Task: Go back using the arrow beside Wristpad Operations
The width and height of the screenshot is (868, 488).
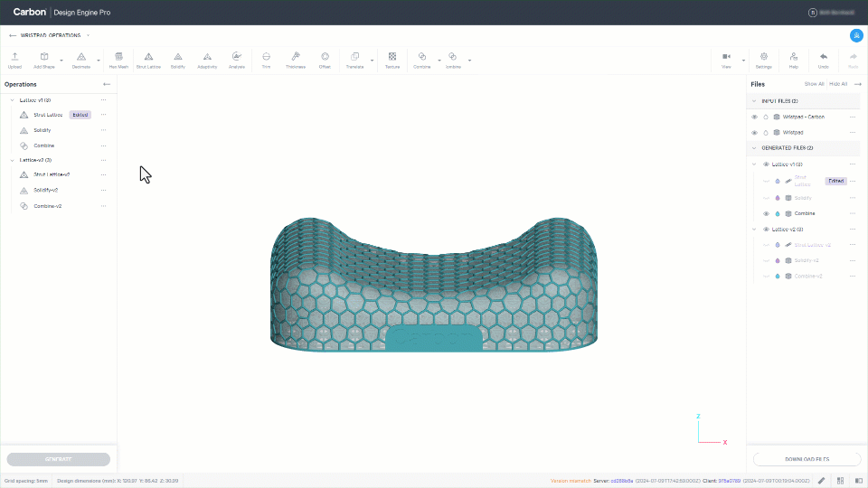Action: pyautogui.click(x=13, y=35)
